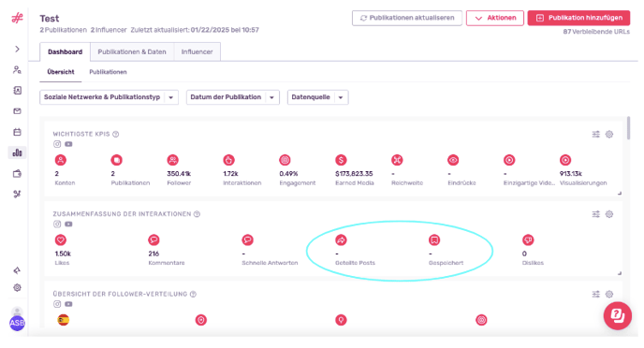The image size is (644, 348).
Task: Click help icon next to Wichtigste KPIs
Action: tap(116, 134)
